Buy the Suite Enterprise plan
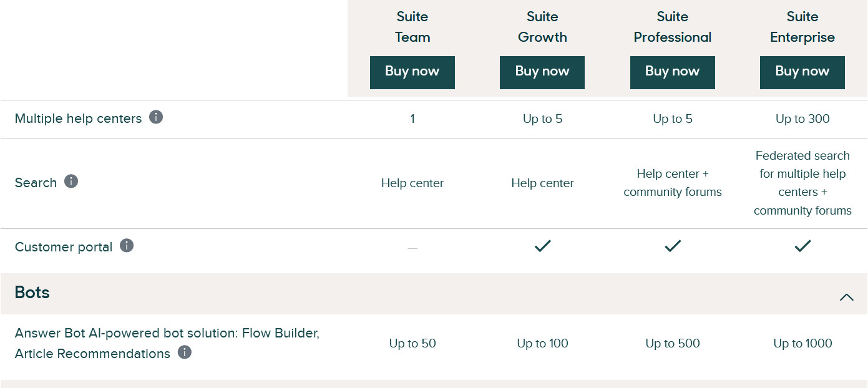This screenshot has width=868, height=388. 802,72
